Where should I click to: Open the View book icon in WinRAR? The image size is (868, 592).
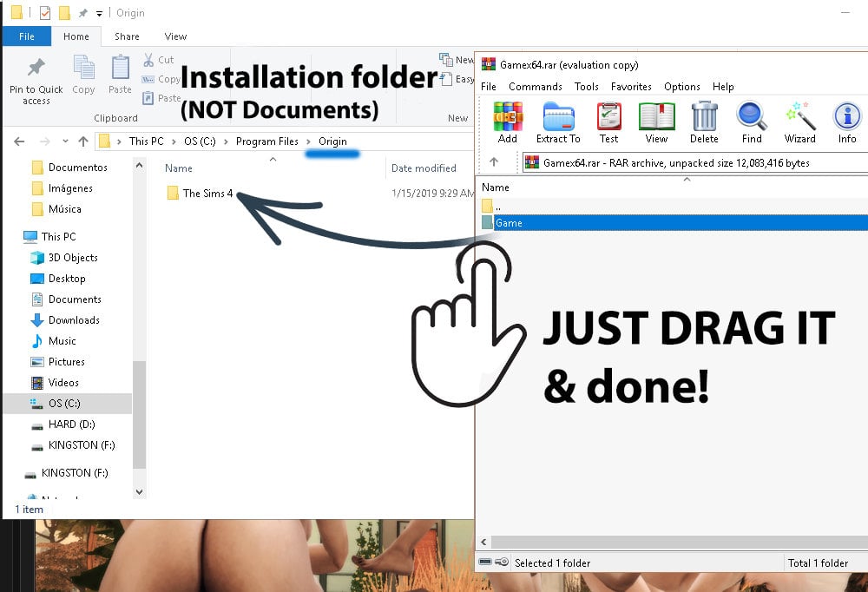pyautogui.click(x=656, y=122)
